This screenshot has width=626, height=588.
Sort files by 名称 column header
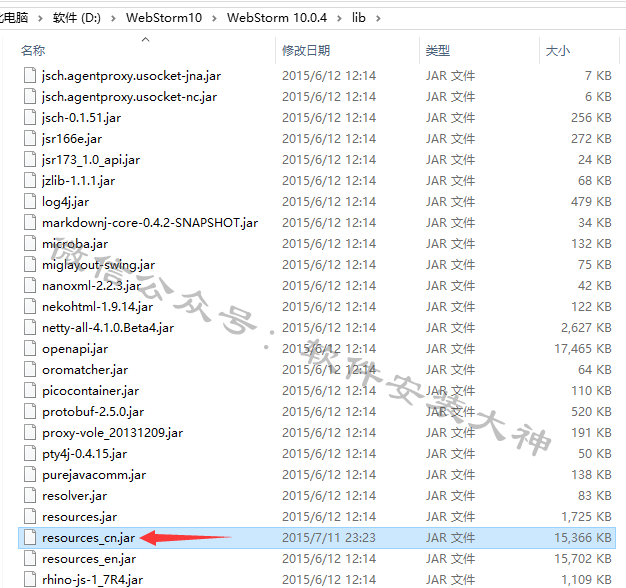coord(33,51)
